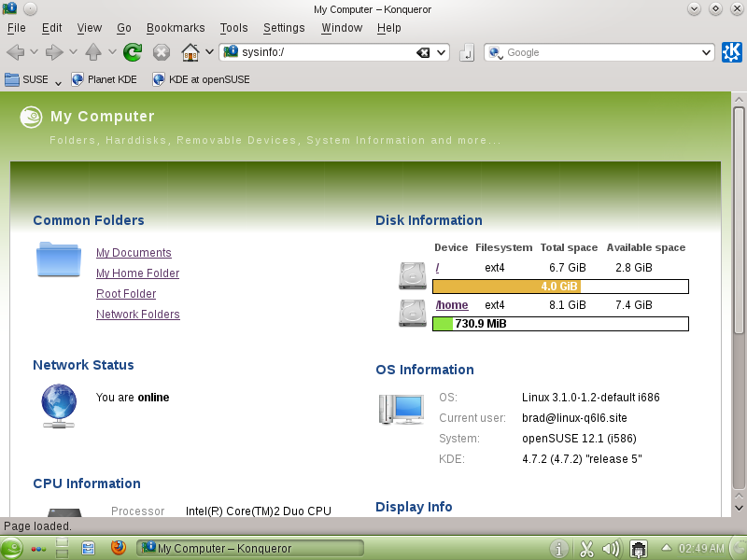
Task: Expand the SUSE bookmark folder arrow
Action: 58,83
